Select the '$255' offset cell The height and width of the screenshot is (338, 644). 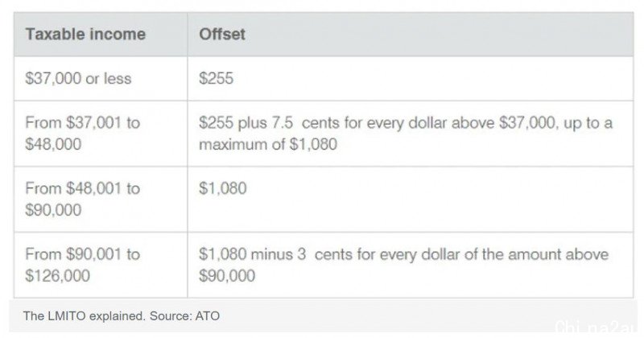411,78
